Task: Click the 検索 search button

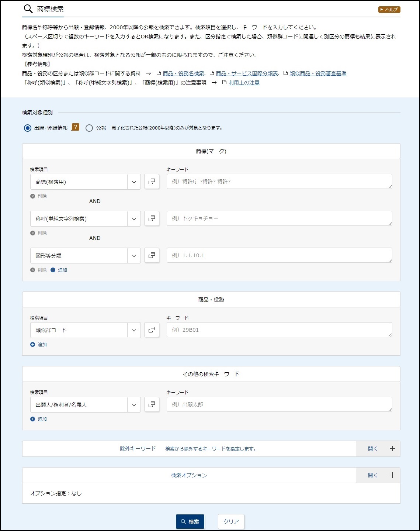Action: pyautogui.click(x=190, y=521)
